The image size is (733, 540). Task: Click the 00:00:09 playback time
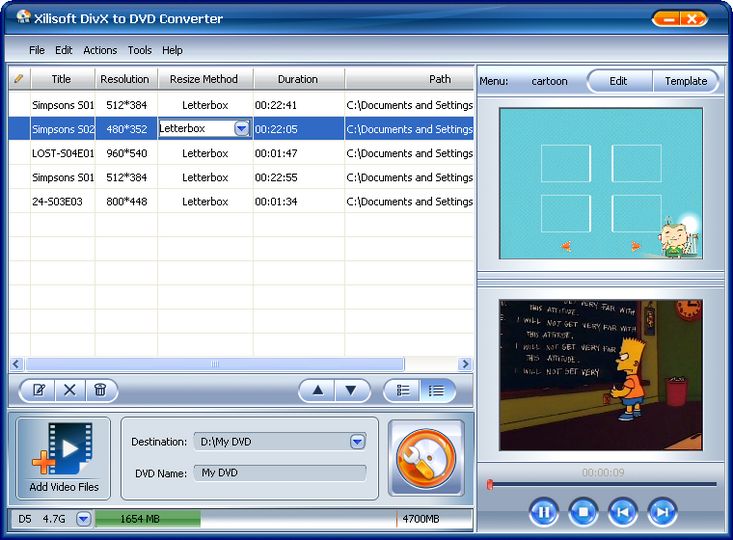click(x=603, y=473)
